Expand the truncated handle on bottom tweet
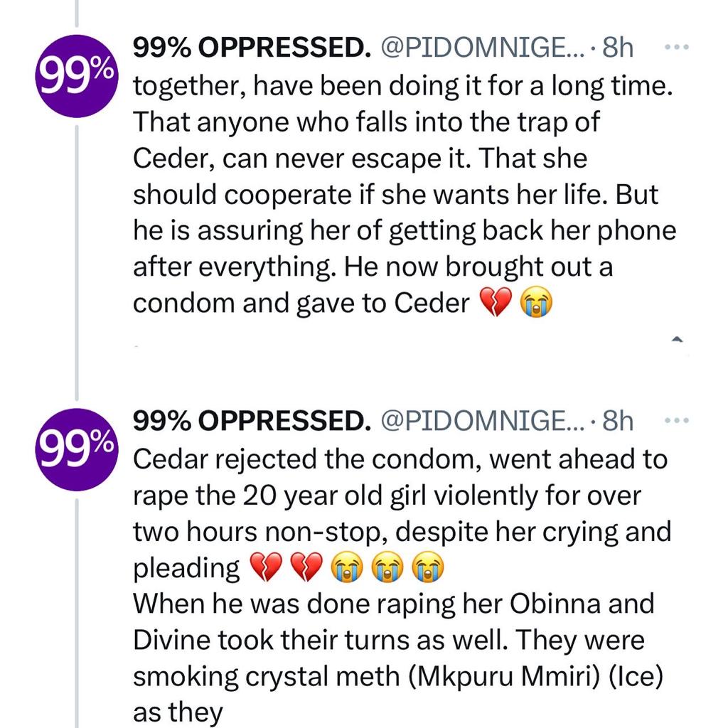Viewport: 728px width, 728px height. pos(483,419)
